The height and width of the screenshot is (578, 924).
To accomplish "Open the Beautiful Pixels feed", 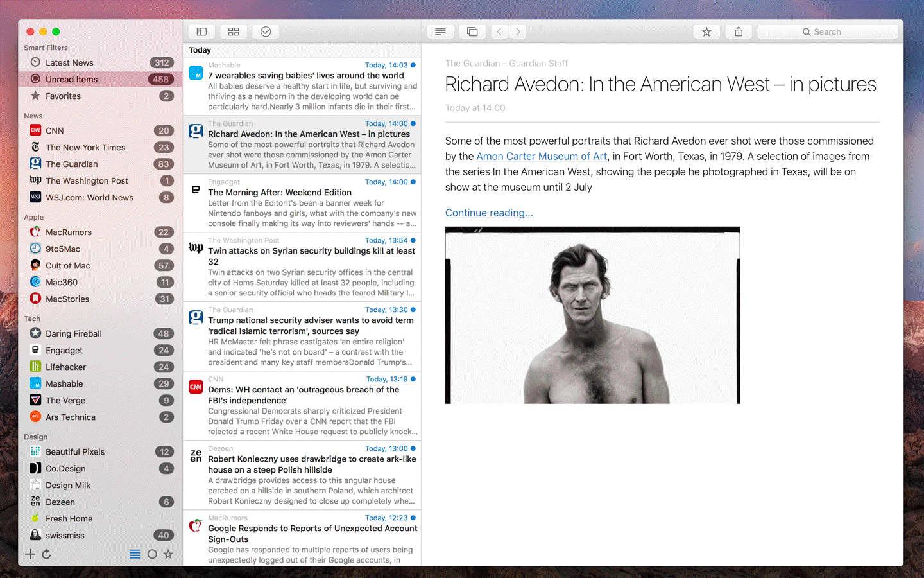I will [x=100, y=451].
